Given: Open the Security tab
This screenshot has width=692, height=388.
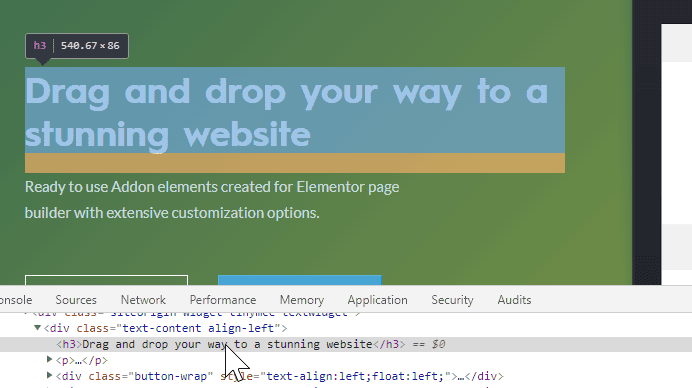Looking at the screenshot, I should pos(452,300).
